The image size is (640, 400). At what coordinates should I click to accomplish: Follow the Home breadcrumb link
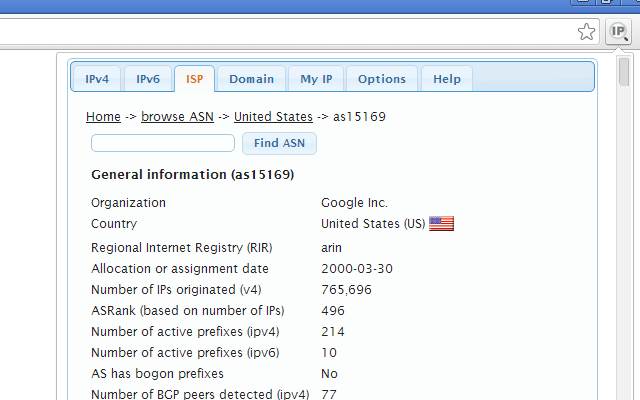click(103, 117)
